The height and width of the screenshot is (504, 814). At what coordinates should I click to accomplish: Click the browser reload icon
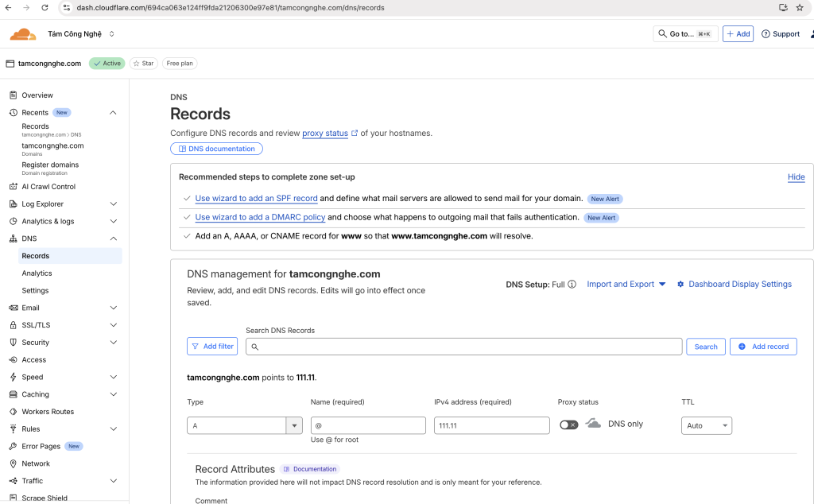45,7
